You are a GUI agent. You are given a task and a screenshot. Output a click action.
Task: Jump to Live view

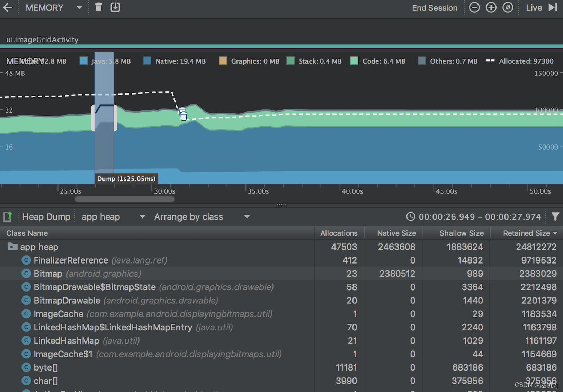pos(534,8)
